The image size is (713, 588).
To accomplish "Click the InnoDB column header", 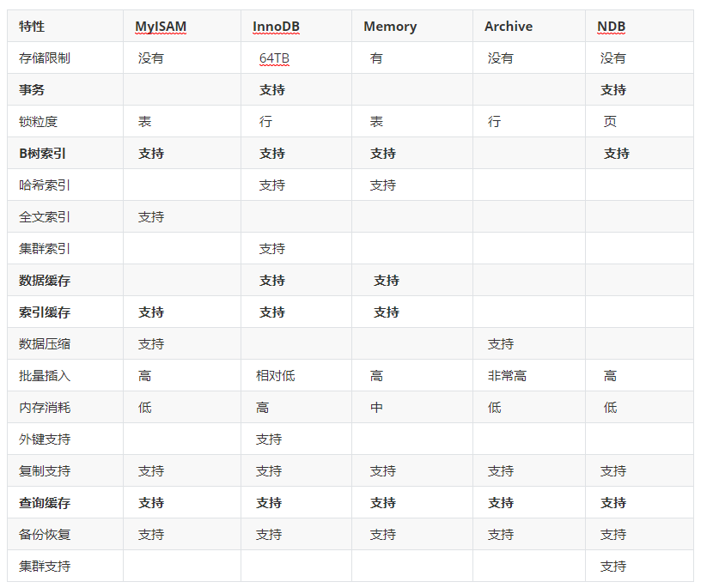I will [x=276, y=27].
